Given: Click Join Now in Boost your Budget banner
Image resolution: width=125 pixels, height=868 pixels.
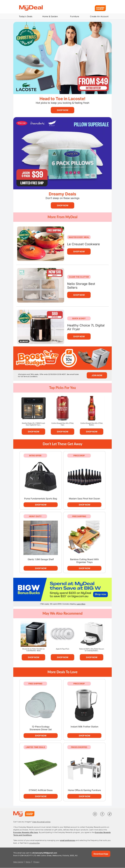Looking at the screenshot, I should coord(97,375).
